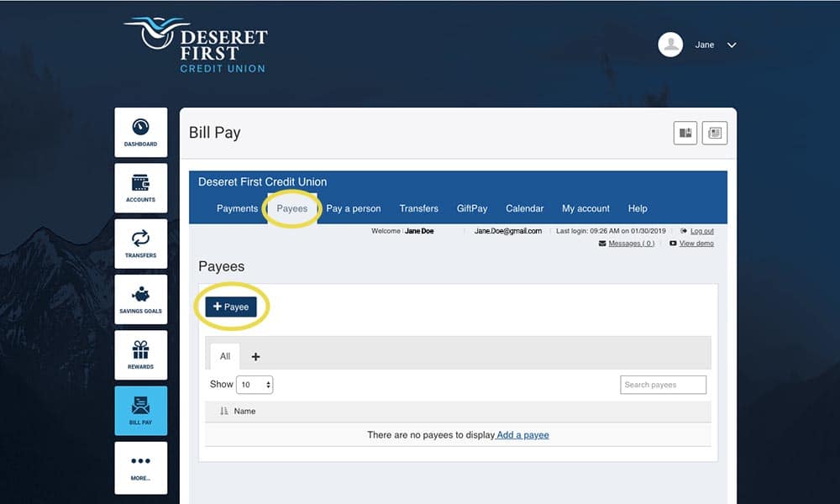Open the GiftPay tab
The height and width of the screenshot is (504, 840).
[472, 208]
